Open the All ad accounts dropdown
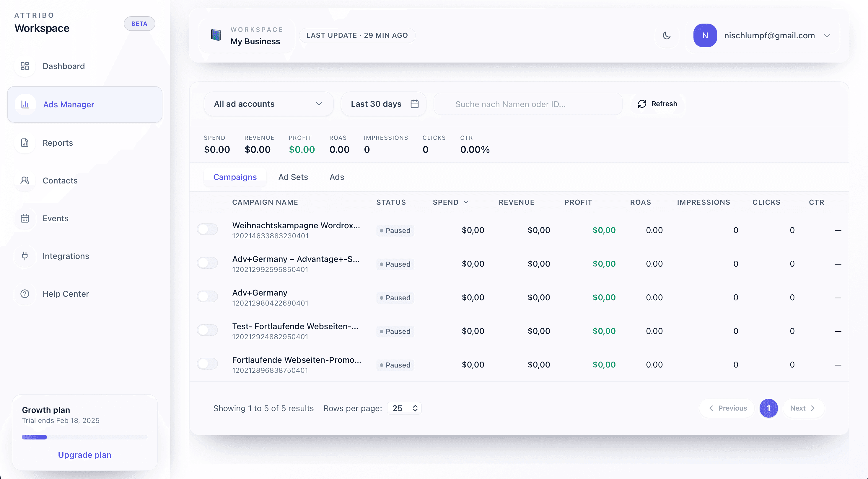This screenshot has height=479, width=868. [x=268, y=104]
